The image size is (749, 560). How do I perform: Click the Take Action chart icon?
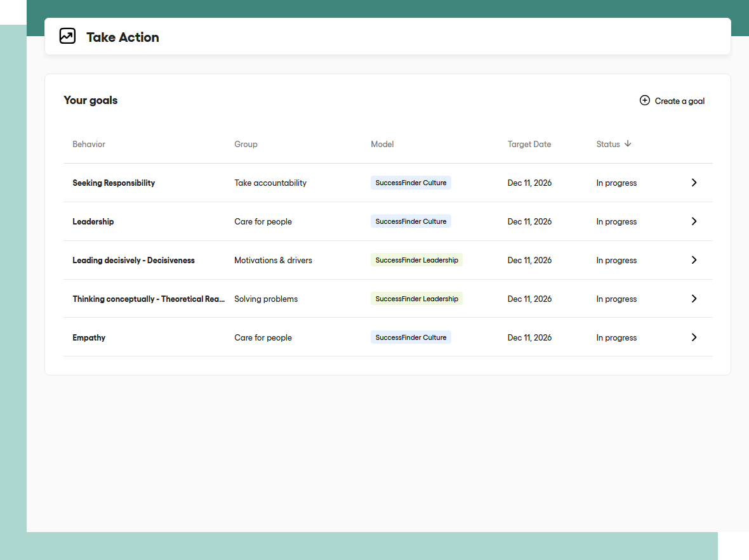click(x=67, y=36)
